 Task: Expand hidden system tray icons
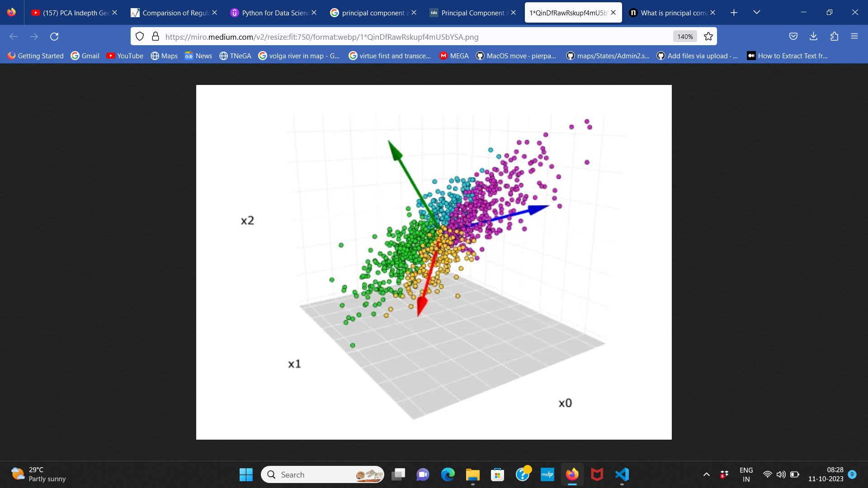tap(706, 474)
